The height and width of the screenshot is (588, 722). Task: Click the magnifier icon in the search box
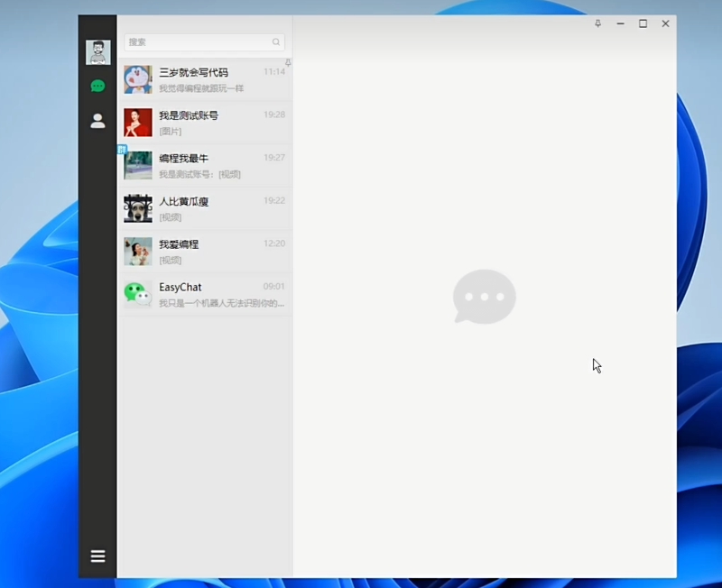(276, 42)
